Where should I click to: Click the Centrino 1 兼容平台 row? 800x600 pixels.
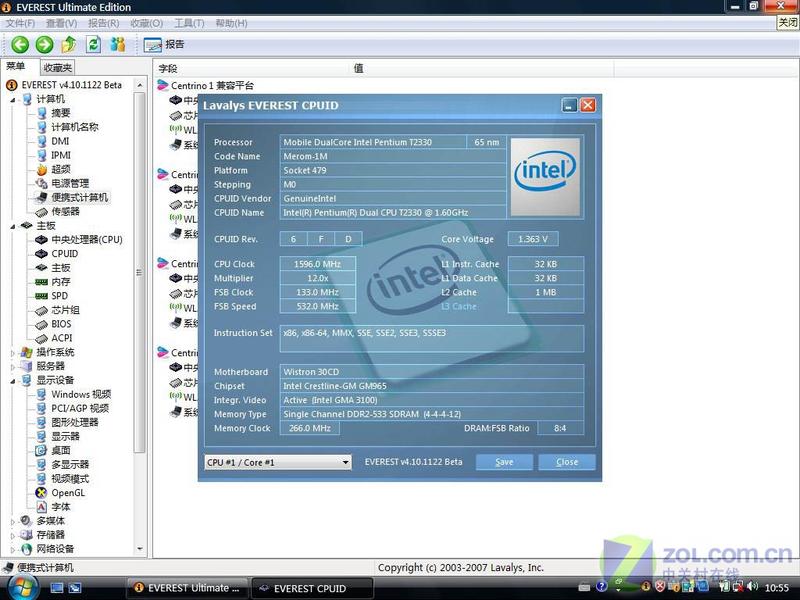pyautogui.click(x=206, y=86)
